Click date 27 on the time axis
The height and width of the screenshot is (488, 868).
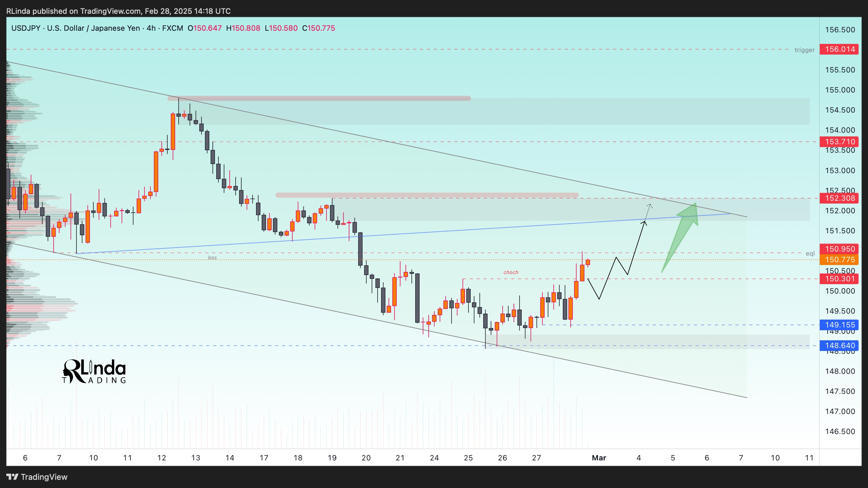[x=536, y=458]
